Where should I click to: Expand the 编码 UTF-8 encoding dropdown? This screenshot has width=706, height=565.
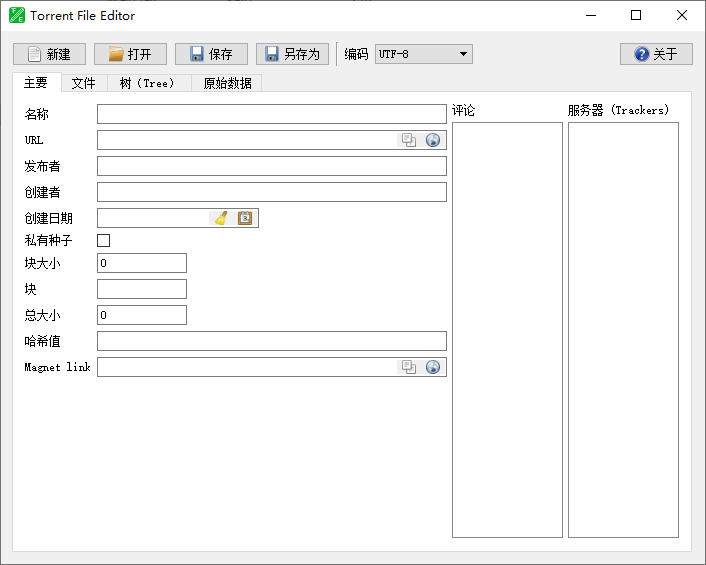424,54
